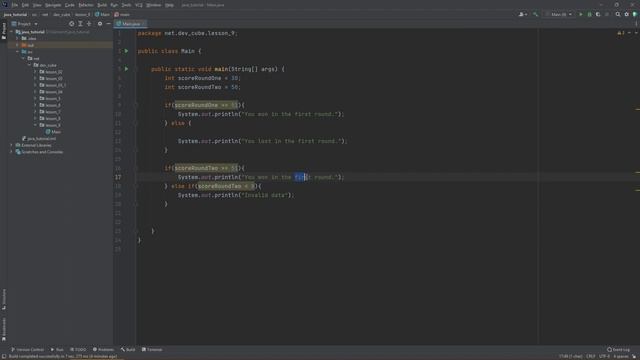Click run gutter icon beside class Main

(127, 51)
